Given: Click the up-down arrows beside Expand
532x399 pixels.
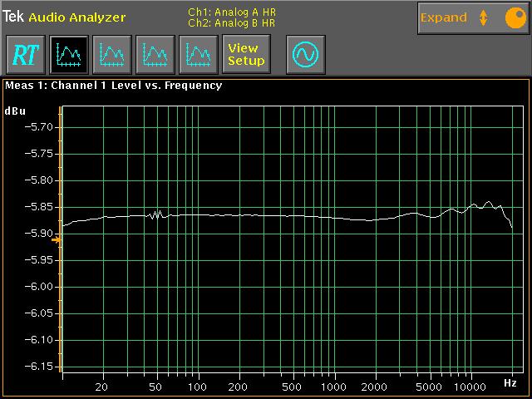Looking at the screenshot, I should tap(483, 17).
